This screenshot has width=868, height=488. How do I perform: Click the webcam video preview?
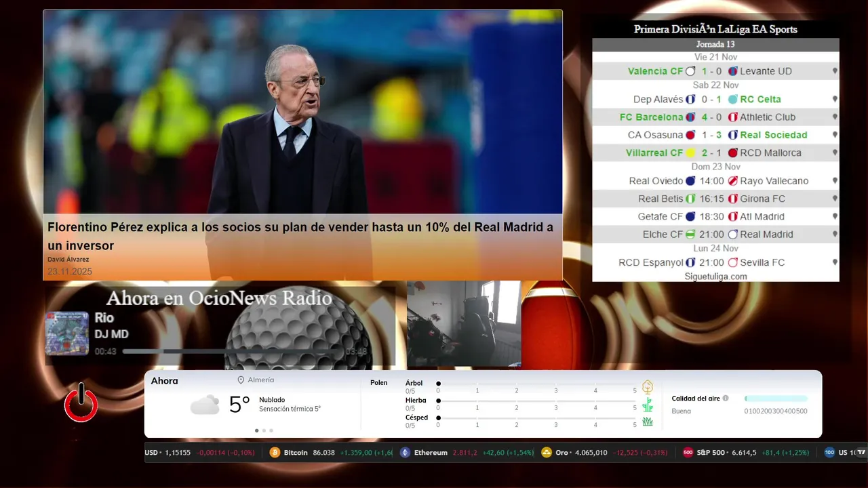464,324
